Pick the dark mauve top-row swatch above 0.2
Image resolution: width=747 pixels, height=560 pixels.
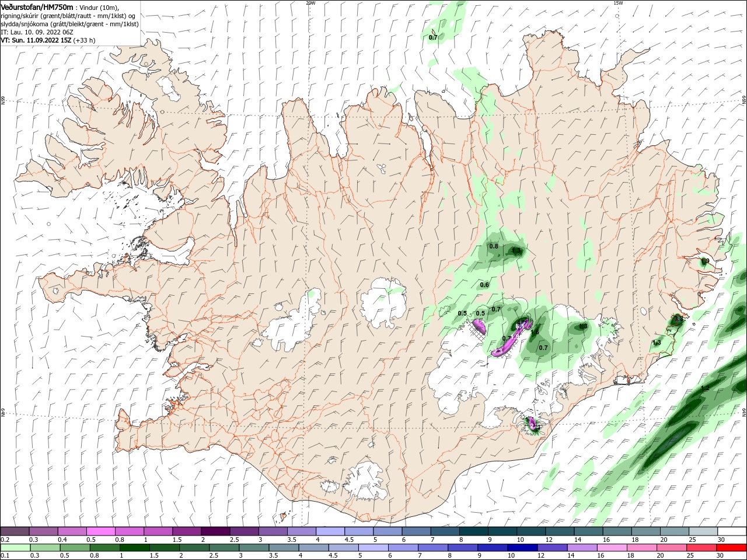15,531
